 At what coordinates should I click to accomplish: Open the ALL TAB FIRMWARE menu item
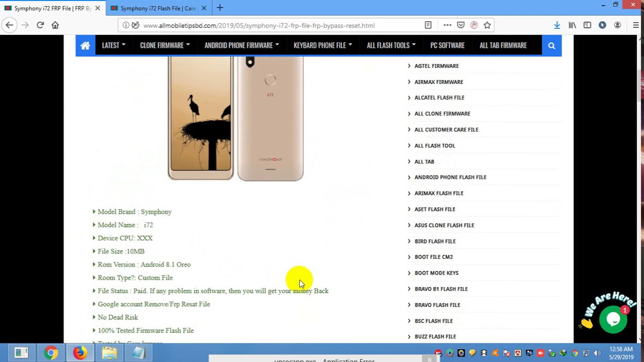pyautogui.click(x=503, y=45)
